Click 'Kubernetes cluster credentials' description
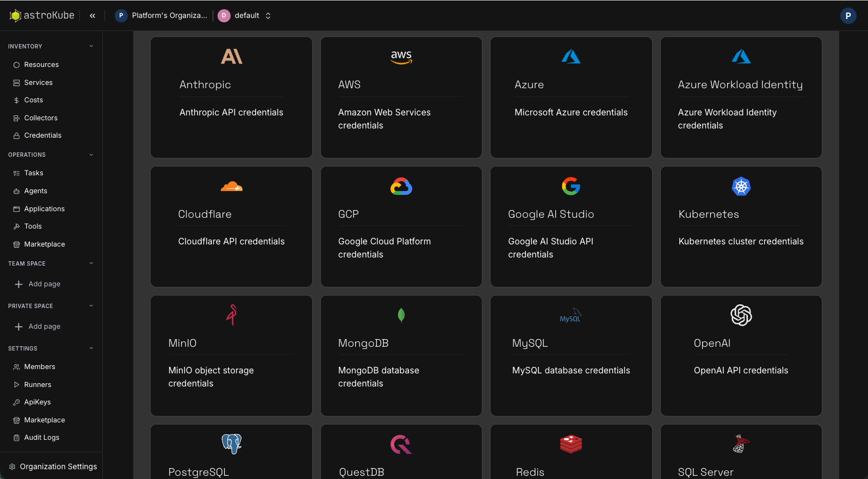 741,241
